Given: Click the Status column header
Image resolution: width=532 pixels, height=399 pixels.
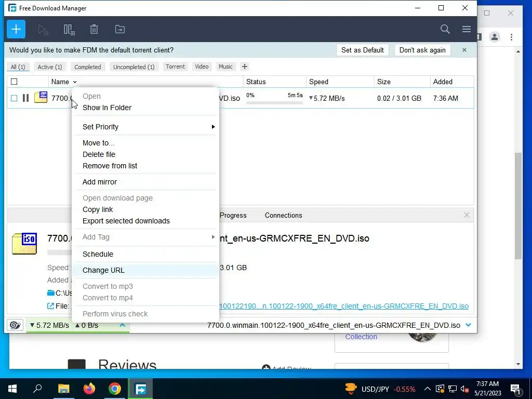Looking at the screenshot, I should pyautogui.click(x=274, y=82).
